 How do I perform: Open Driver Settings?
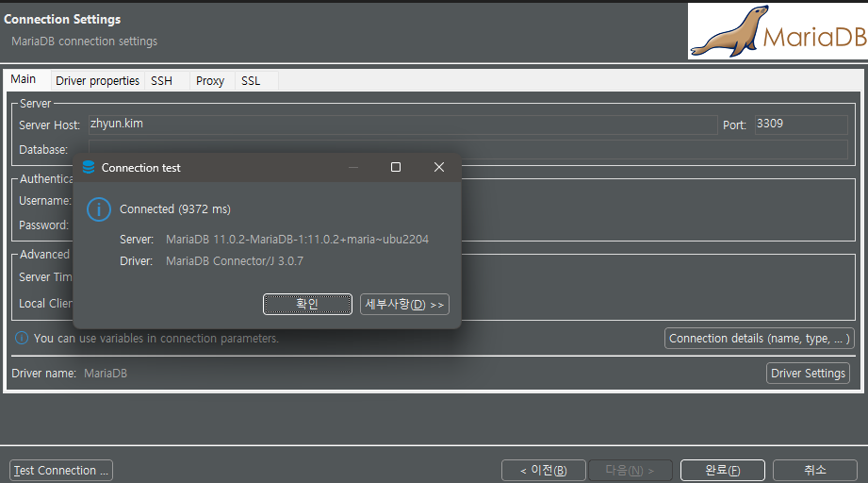coord(808,374)
